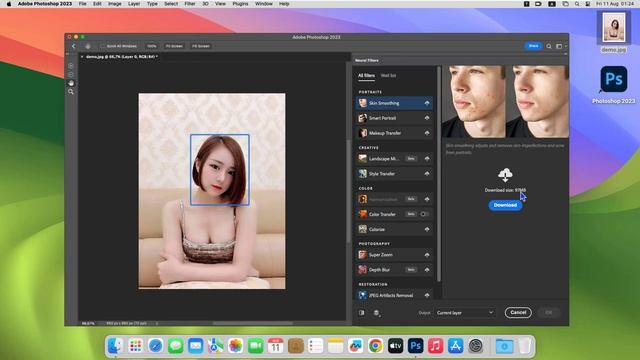Click the cloud download icon for Skin Smoothing

427,103
